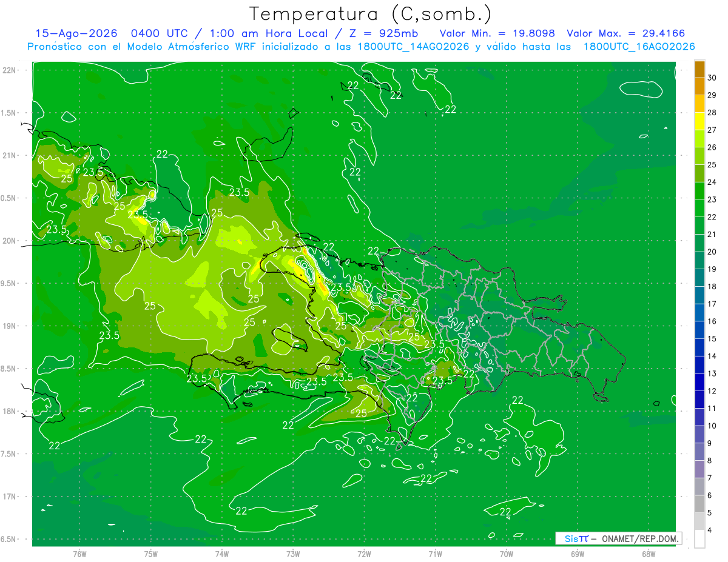Click the "69W" longitude label
The height and width of the screenshot is (562, 728).
point(577,554)
